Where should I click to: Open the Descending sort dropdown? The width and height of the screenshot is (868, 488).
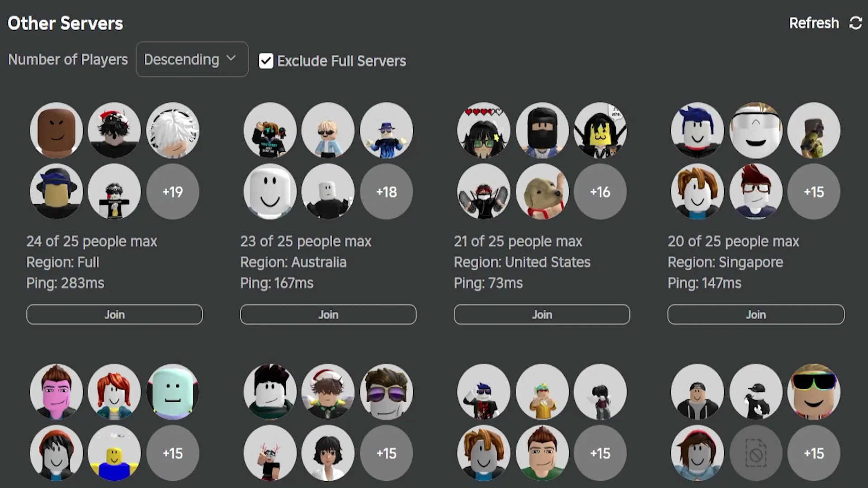pos(192,59)
